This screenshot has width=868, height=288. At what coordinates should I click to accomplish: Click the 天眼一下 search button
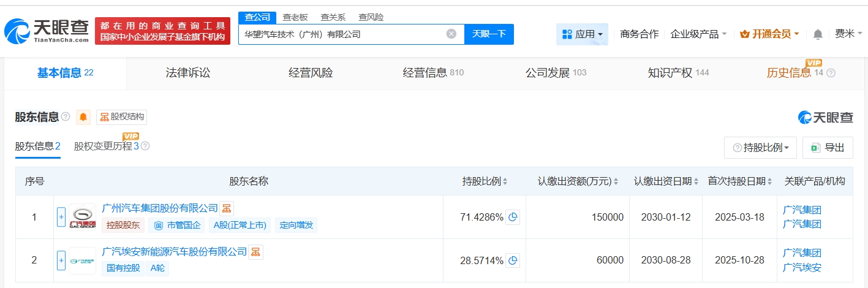[x=489, y=34]
